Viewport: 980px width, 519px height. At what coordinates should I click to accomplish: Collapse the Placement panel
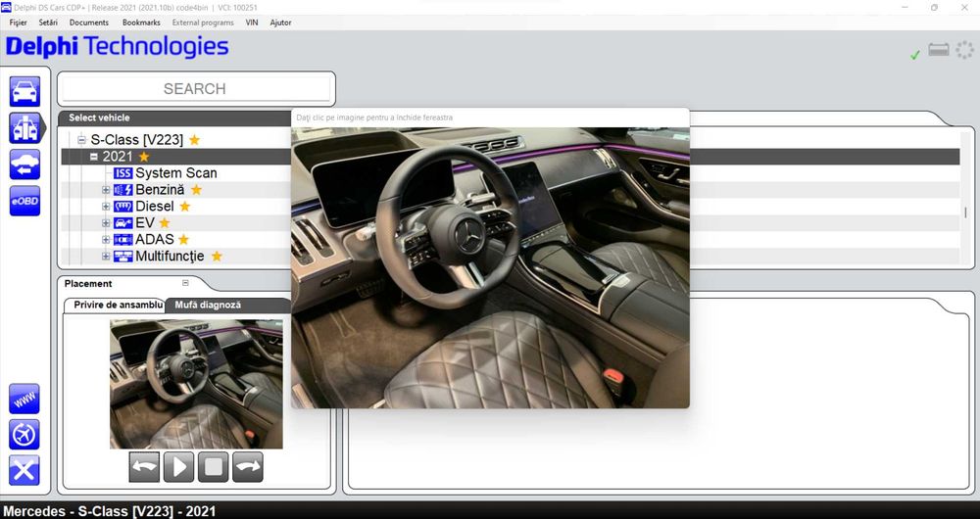tap(185, 283)
